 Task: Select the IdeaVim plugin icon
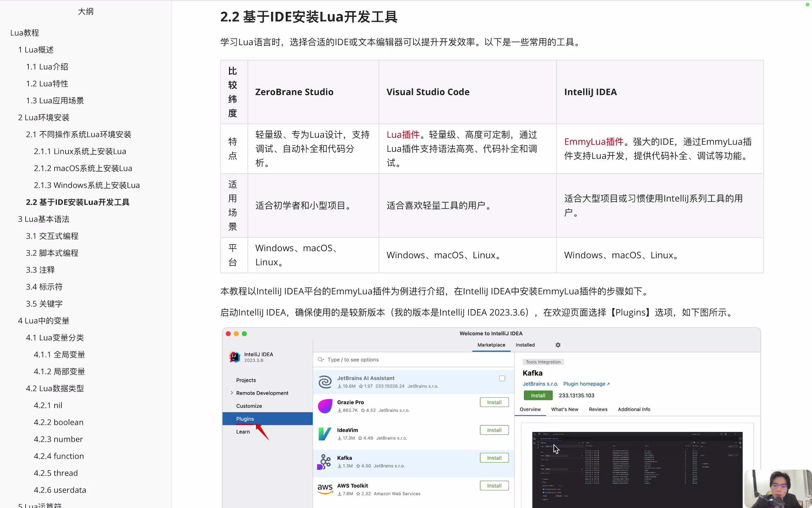pyautogui.click(x=325, y=434)
